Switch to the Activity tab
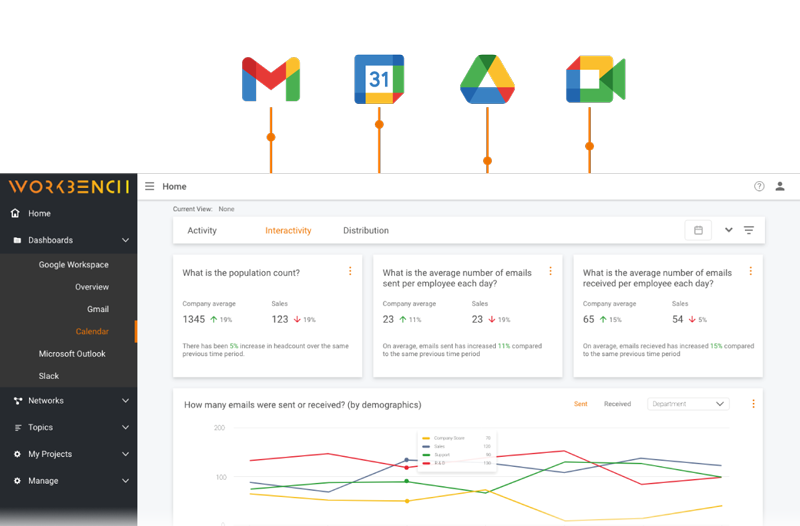 [x=202, y=231]
